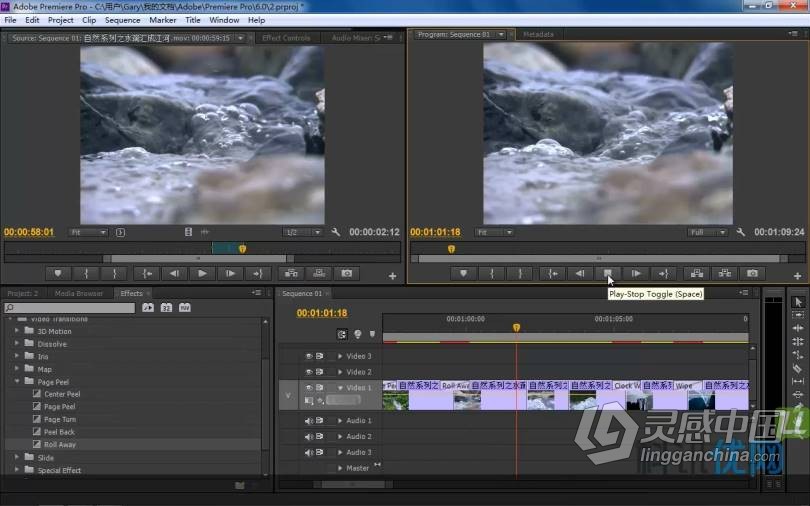Screen dimensions: 810x506
Task: Toggle Snap in timeline header
Action: (342, 335)
